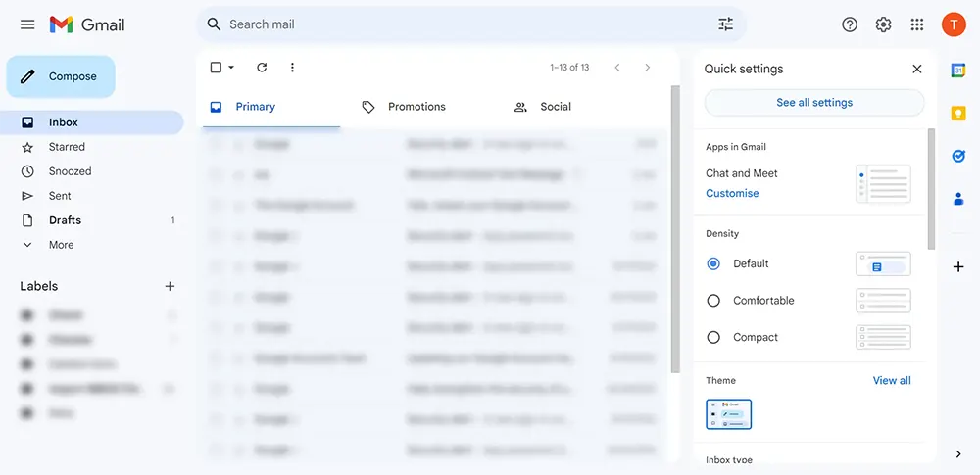This screenshot has height=475, width=980.
Task: Click the Settings gear icon
Action: point(883,24)
